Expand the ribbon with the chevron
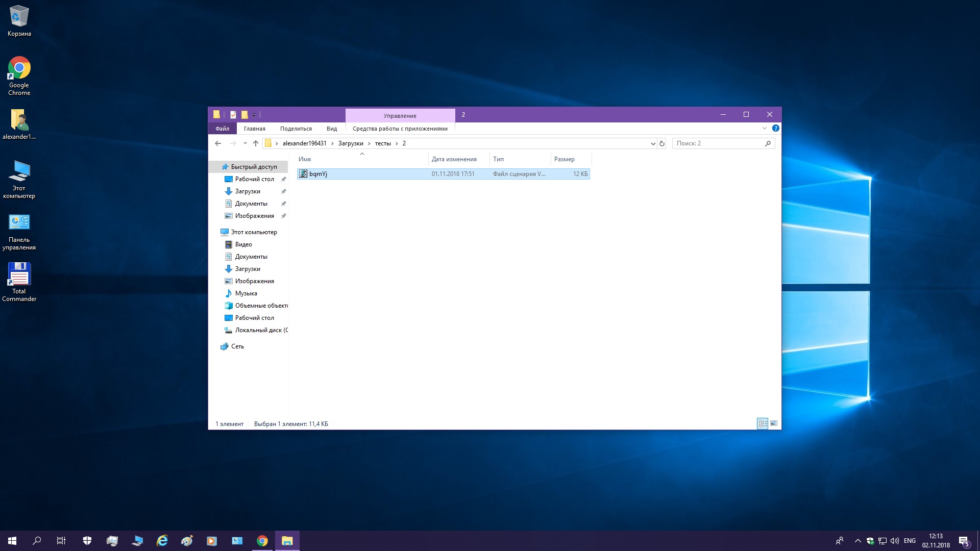The width and height of the screenshot is (980, 551). pos(765,128)
